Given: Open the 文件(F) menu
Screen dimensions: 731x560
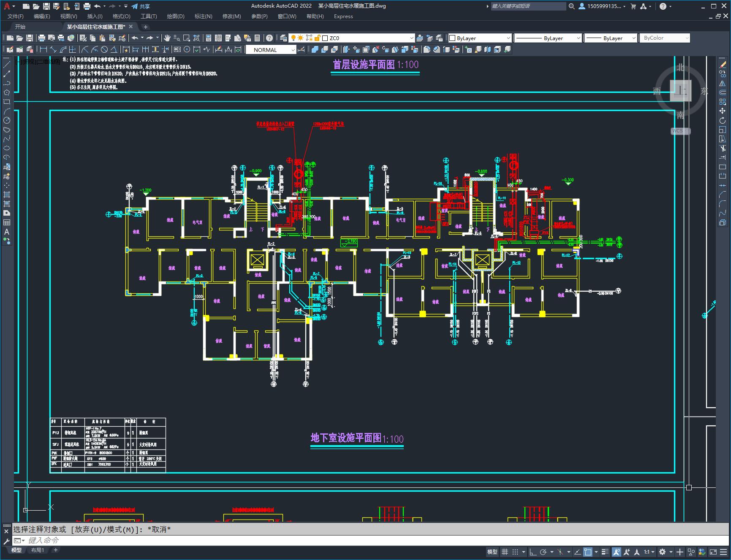Looking at the screenshot, I should click(x=16, y=16).
